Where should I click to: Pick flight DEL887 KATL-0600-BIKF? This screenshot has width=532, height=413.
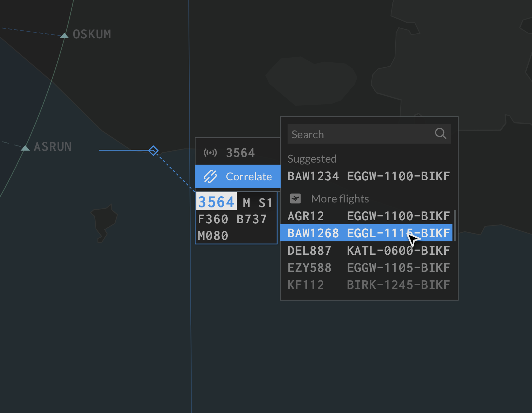[368, 250]
